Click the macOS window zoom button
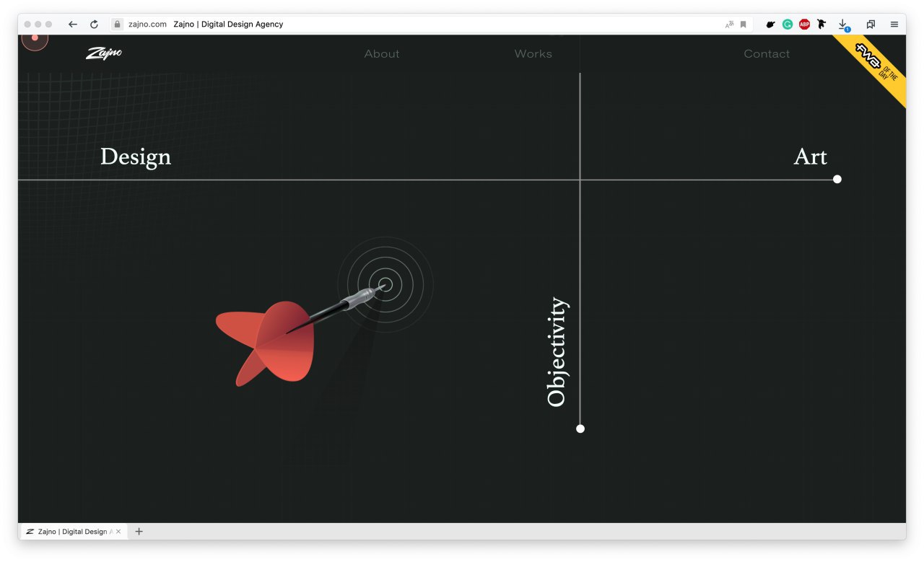924x562 pixels. (x=49, y=25)
